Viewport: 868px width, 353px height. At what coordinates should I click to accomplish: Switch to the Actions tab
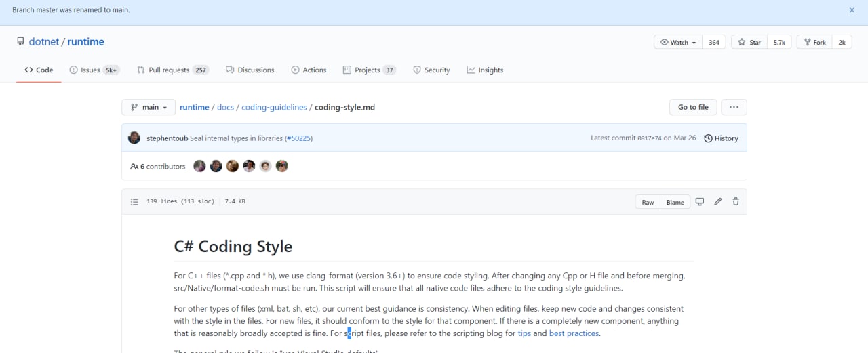coord(309,70)
